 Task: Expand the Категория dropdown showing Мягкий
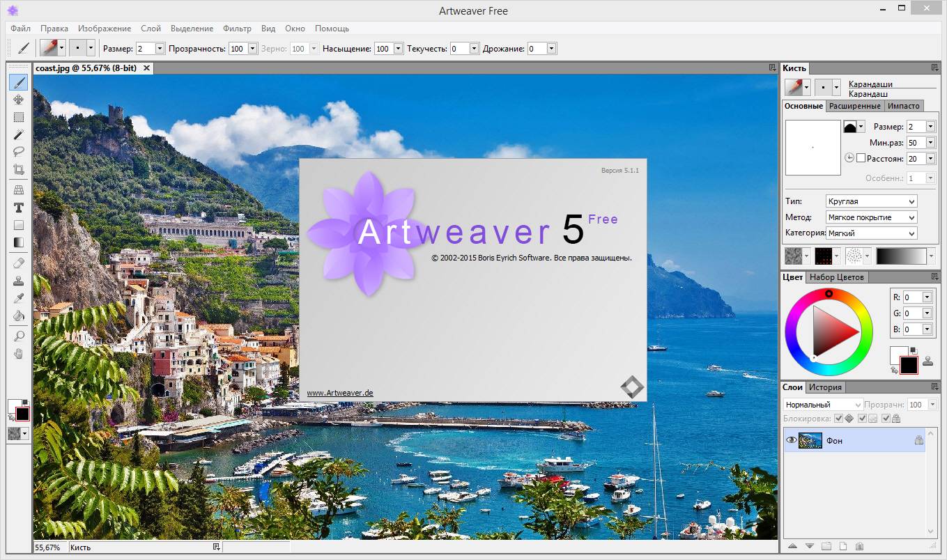click(x=871, y=233)
